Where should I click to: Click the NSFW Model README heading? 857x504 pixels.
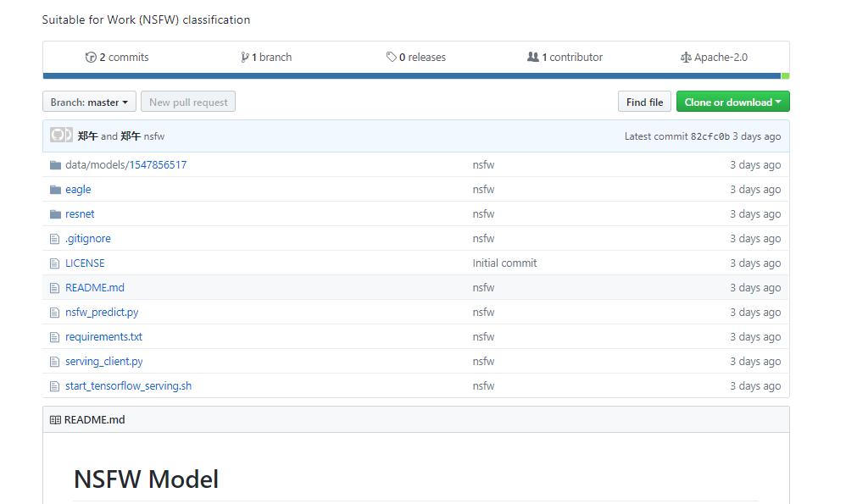coord(146,479)
